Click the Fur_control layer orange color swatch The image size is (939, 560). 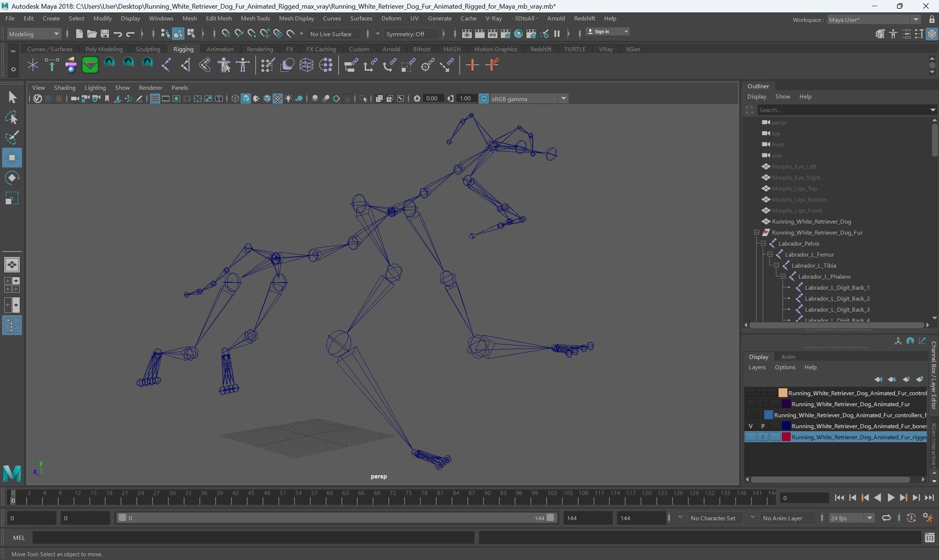click(782, 393)
